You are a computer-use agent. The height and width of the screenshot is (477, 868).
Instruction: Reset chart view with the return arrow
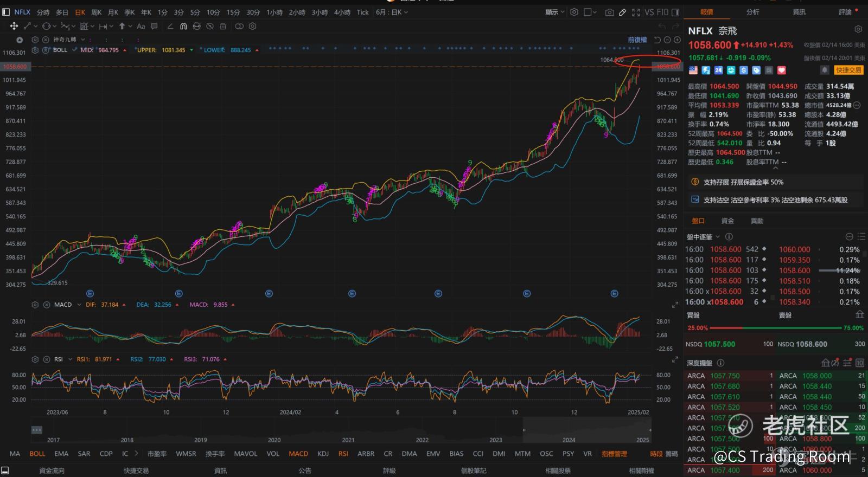(x=657, y=40)
